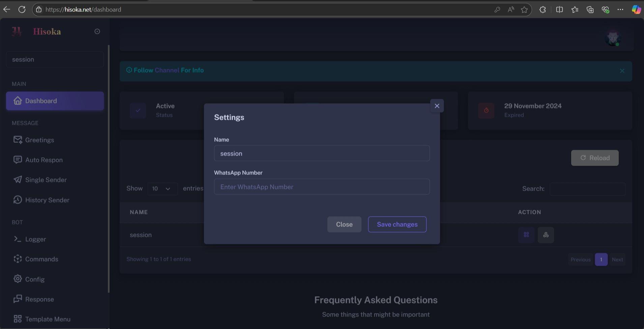Expand the Show entries dropdown
644x329 pixels.
coord(162,189)
